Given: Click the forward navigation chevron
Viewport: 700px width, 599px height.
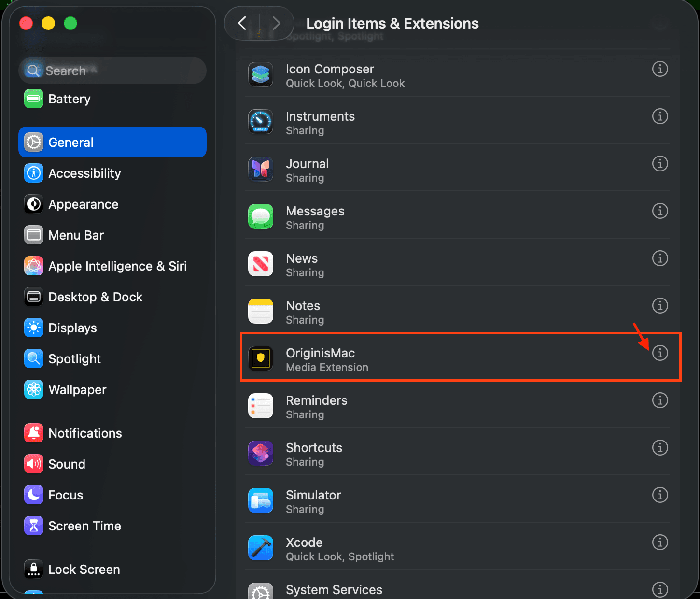Looking at the screenshot, I should click(276, 23).
